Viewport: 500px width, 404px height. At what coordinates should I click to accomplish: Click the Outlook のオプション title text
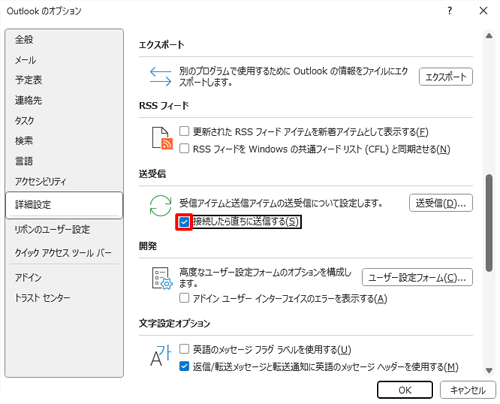pos(44,11)
